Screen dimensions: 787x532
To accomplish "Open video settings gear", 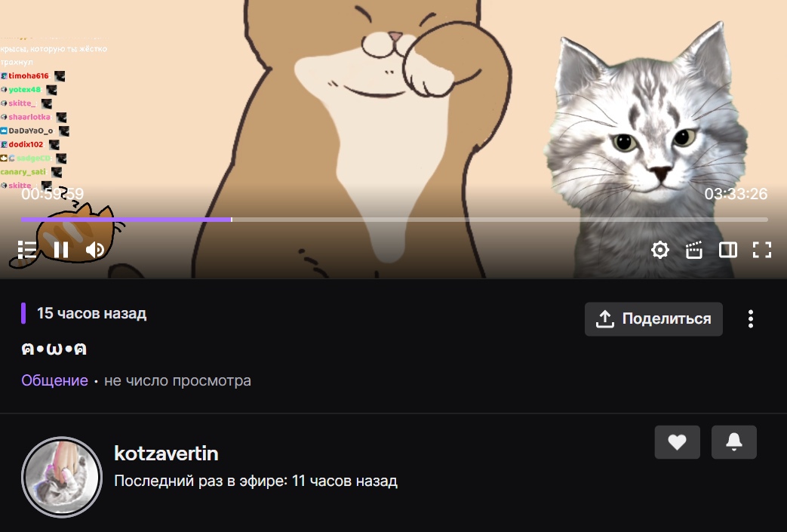I will pos(660,250).
